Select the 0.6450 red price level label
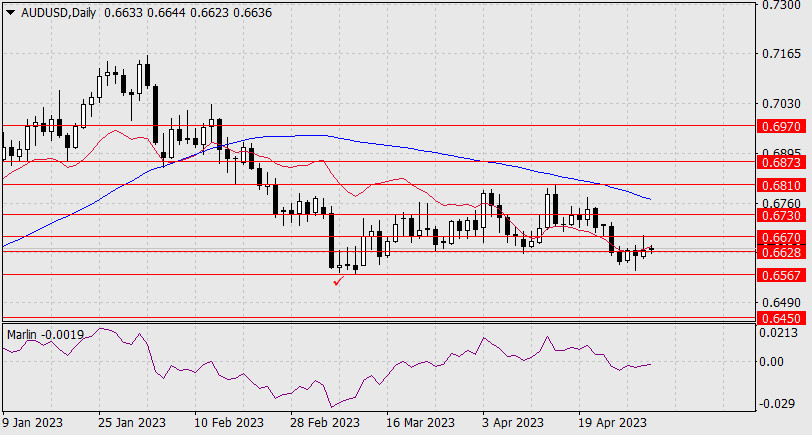812x435 pixels. click(x=781, y=318)
